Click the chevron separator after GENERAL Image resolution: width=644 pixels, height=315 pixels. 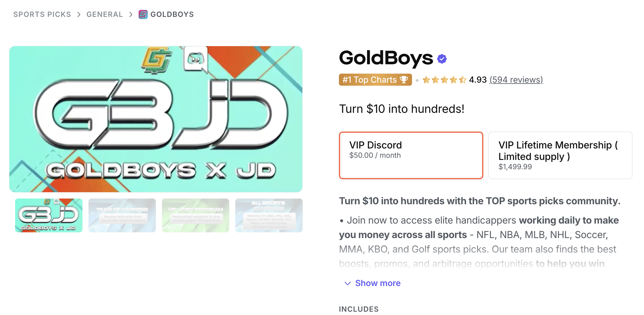click(130, 14)
